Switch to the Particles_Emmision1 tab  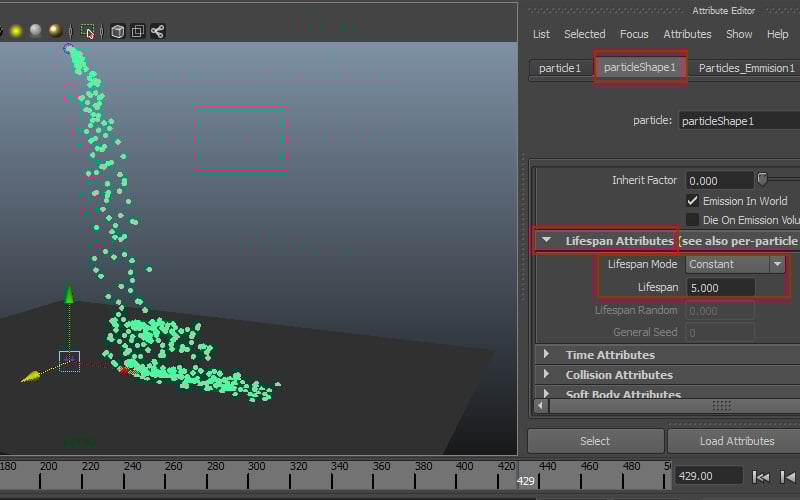[x=746, y=68]
